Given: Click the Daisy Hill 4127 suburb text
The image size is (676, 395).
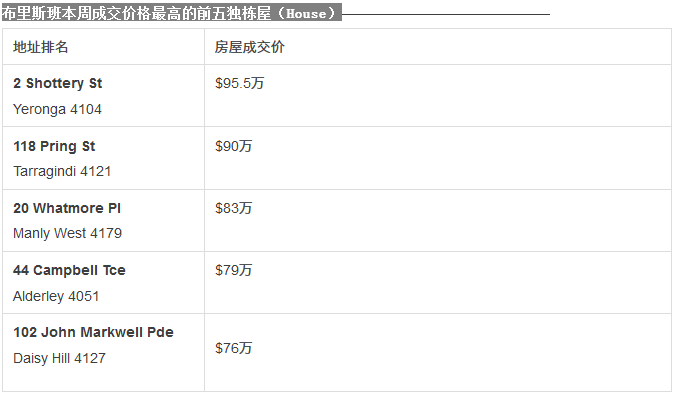Looking at the screenshot, I should 59,358.
